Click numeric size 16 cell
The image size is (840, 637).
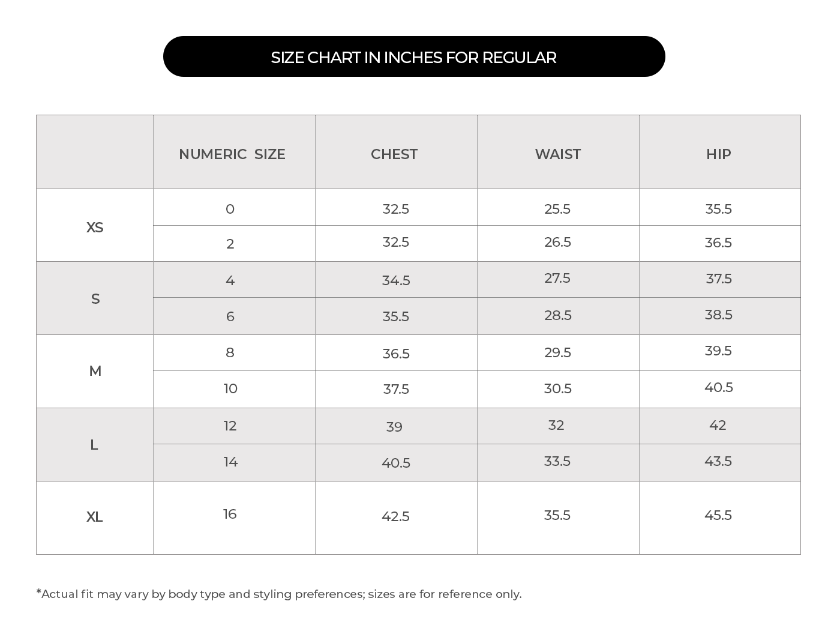coord(230,515)
